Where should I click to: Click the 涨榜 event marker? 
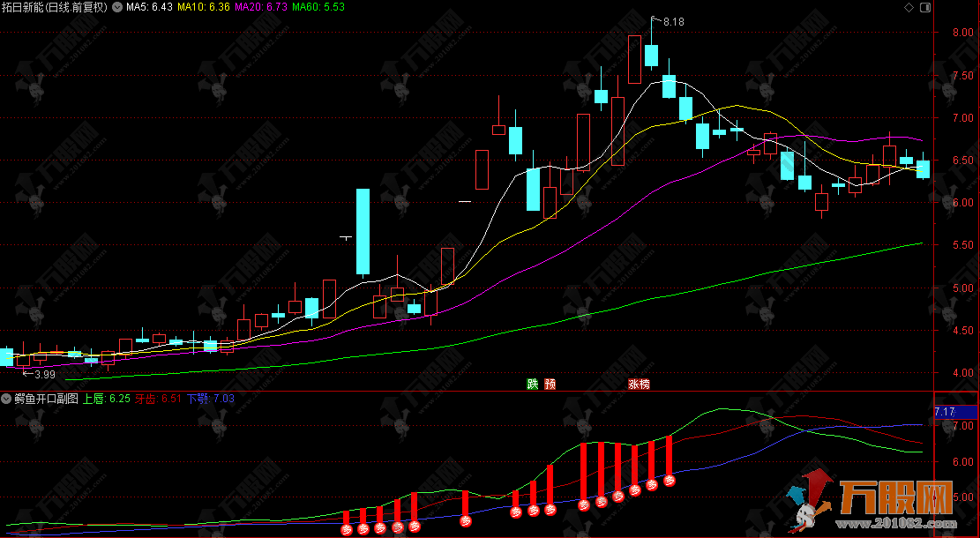tap(638, 384)
